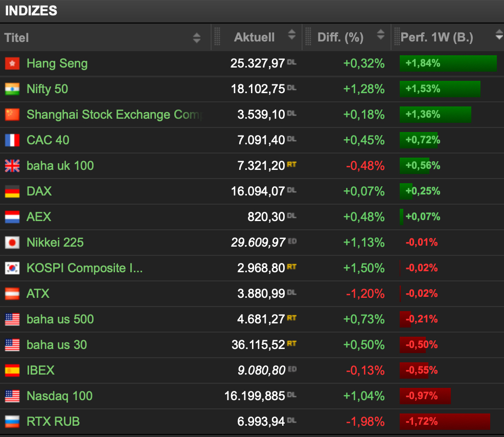Screen dimensions: 504x437
Task: Open the baha us 30 link
Action: 57,345
